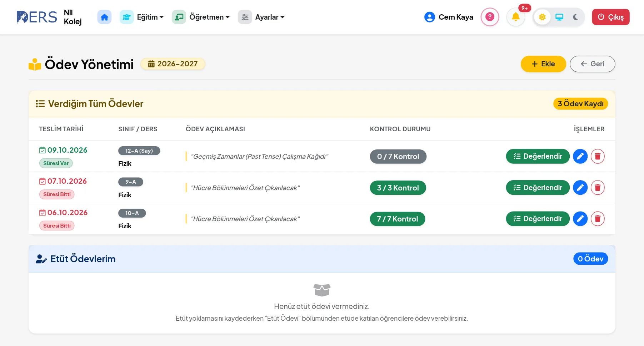This screenshot has width=644, height=346.
Task: Edit the 09.10.2026 homework pencil icon
Action: pyautogui.click(x=580, y=156)
